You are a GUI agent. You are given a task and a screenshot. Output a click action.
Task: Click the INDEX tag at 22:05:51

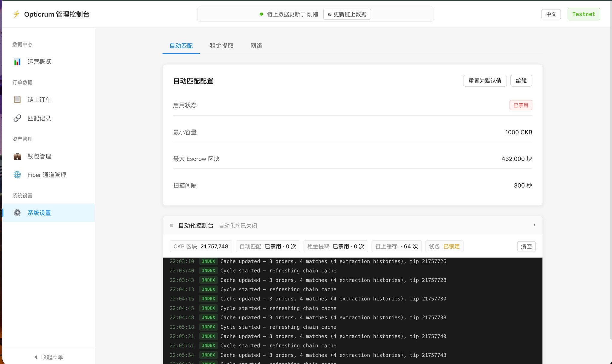(209, 345)
